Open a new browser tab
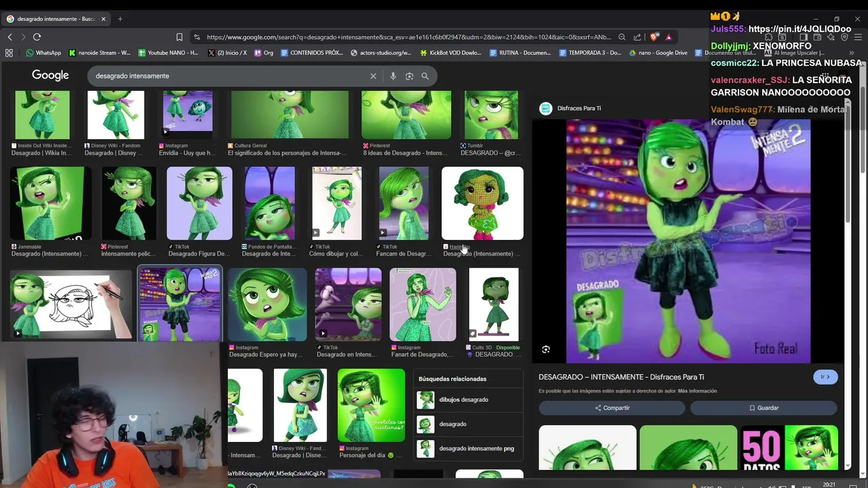The height and width of the screenshot is (488, 868). click(120, 19)
